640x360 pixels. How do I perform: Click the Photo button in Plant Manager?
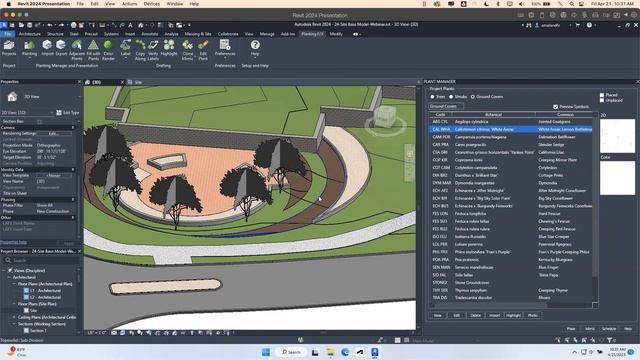pos(533,316)
